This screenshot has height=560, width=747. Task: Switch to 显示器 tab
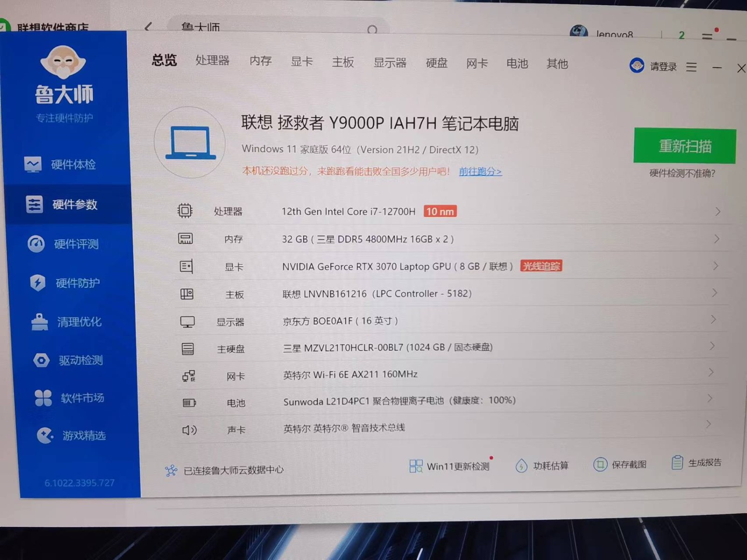point(390,62)
